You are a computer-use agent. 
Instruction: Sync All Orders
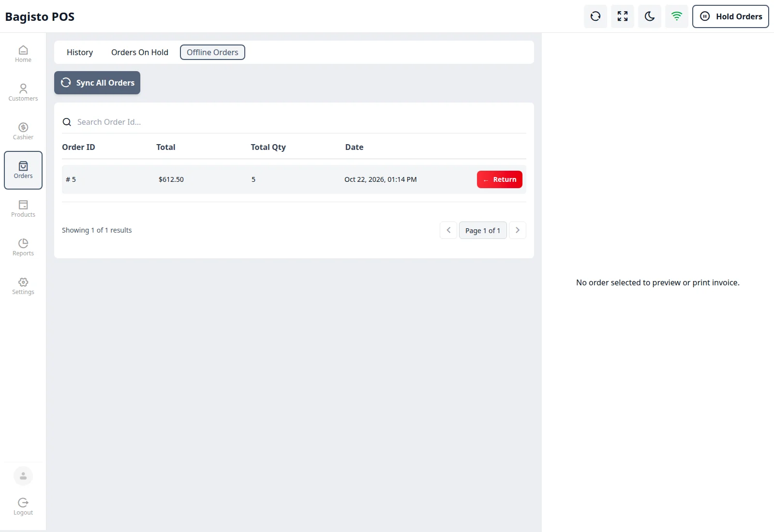[x=97, y=83]
